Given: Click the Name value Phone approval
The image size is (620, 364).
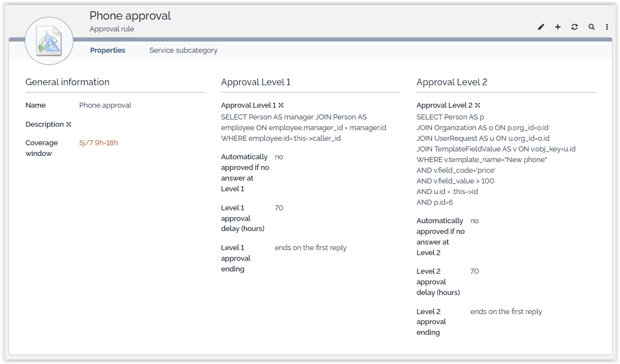Looking at the screenshot, I should click(105, 105).
